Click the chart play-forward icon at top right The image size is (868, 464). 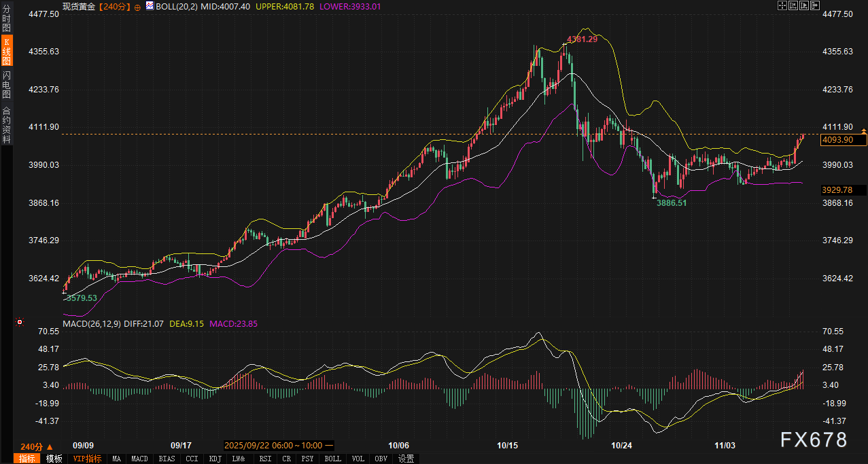tap(804, 5)
